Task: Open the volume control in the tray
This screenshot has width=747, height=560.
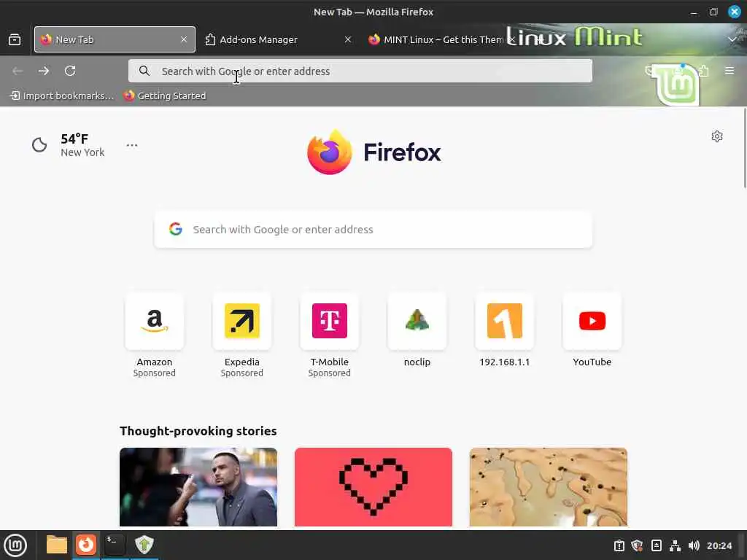Action: coord(694,545)
